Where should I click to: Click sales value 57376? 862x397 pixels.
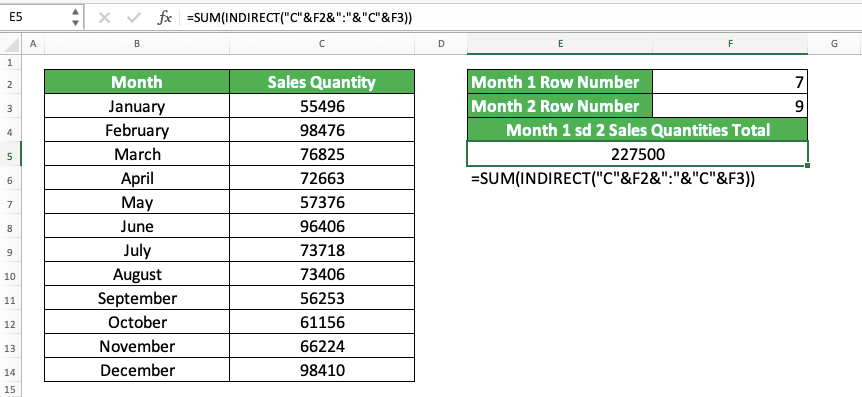[322, 202]
